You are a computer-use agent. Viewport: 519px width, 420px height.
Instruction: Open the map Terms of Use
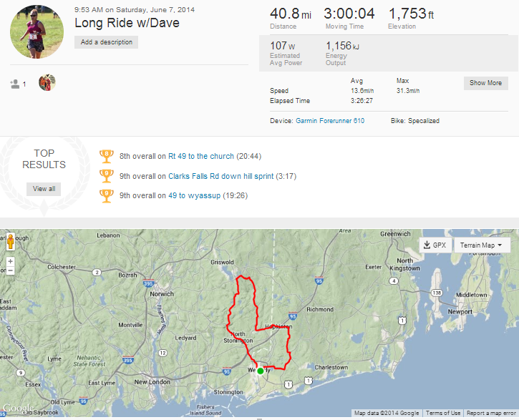tap(443, 413)
